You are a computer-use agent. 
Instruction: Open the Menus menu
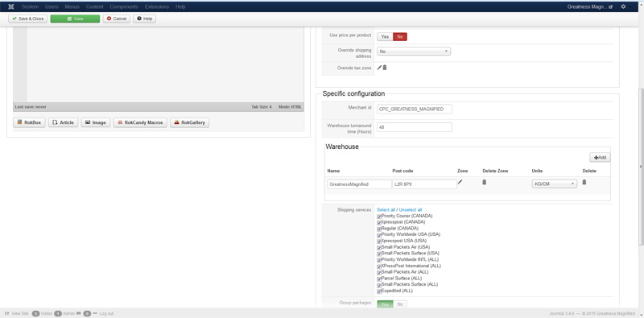[x=72, y=6]
